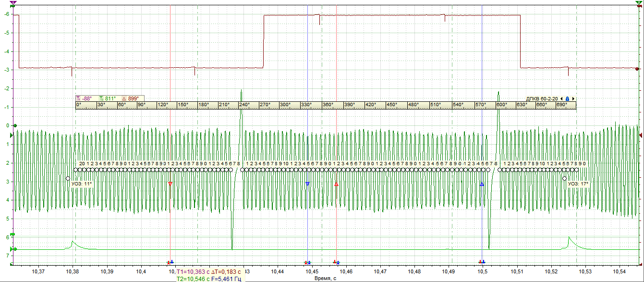Screen dimensions: 644x282
Task: Click the F=5,461 Гц frequency readout
Action: tap(226, 279)
